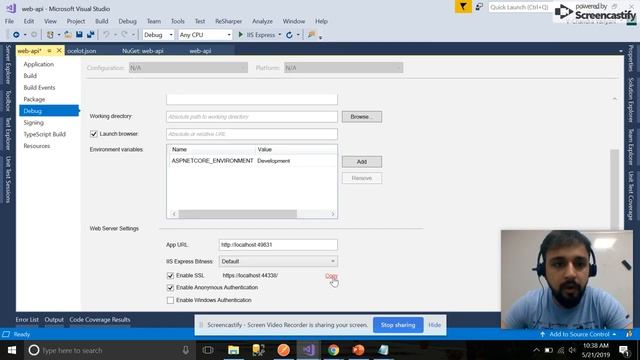
Task: Open the File menu
Action: click(9, 21)
